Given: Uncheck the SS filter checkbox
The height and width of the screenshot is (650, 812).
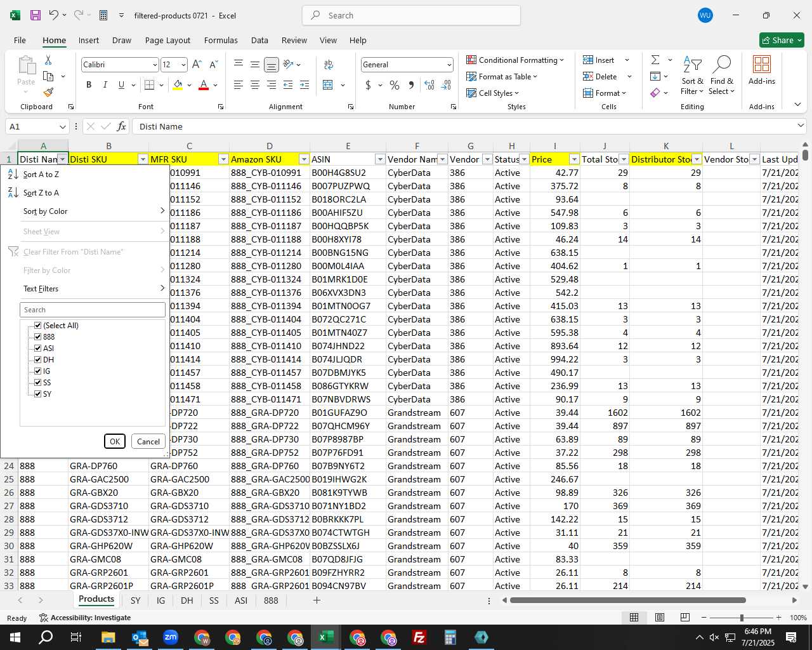Looking at the screenshot, I should pos(37,382).
